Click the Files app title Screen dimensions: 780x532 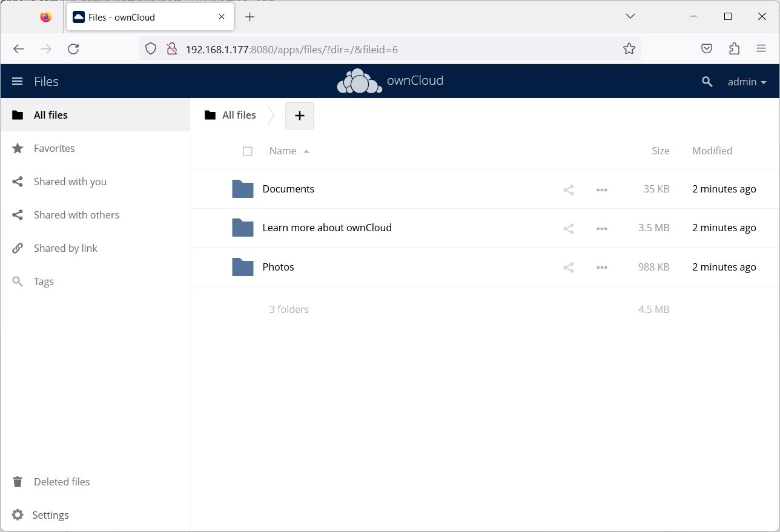coord(46,81)
